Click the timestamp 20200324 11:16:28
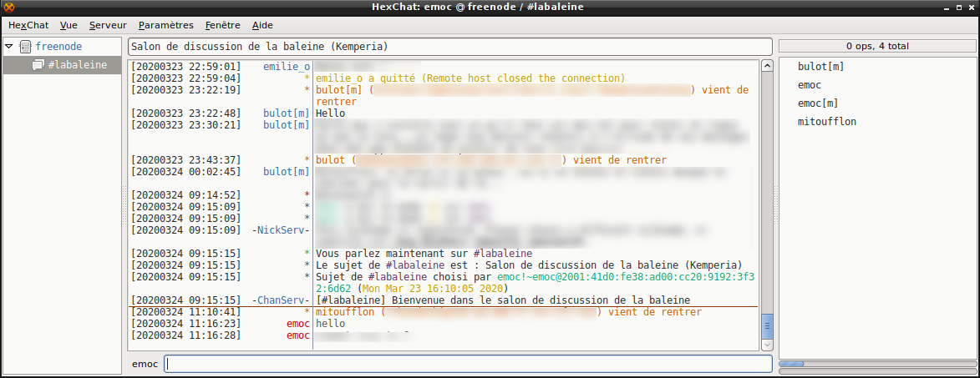This screenshot has width=980, height=378. pos(185,335)
